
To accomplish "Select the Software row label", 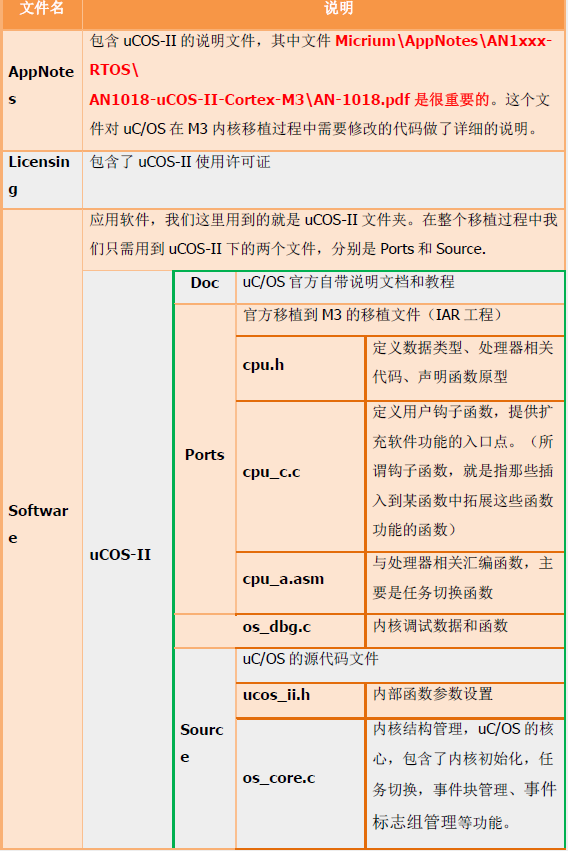I will click(x=38, y=524).
